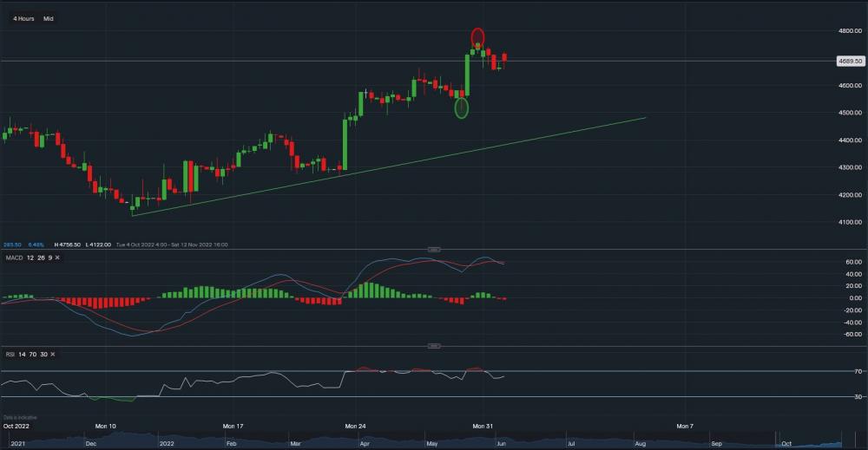Grab the resize handle above RSI panel
This screenshot has width=868, height=450.
pos(434,346)
